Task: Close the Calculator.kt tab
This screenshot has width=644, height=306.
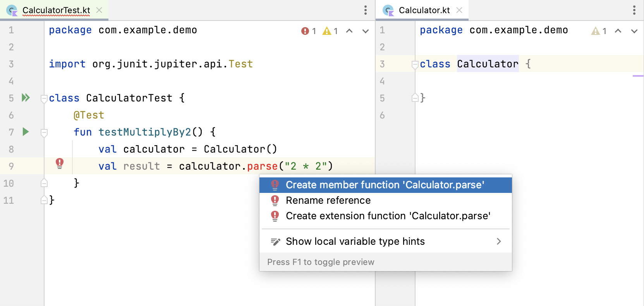Action: click(459, 10)
